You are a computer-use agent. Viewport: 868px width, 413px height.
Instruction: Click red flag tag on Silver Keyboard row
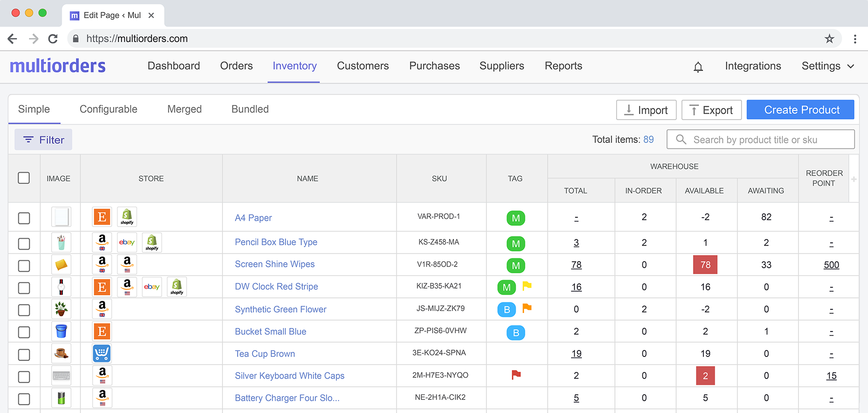(516, 375)
